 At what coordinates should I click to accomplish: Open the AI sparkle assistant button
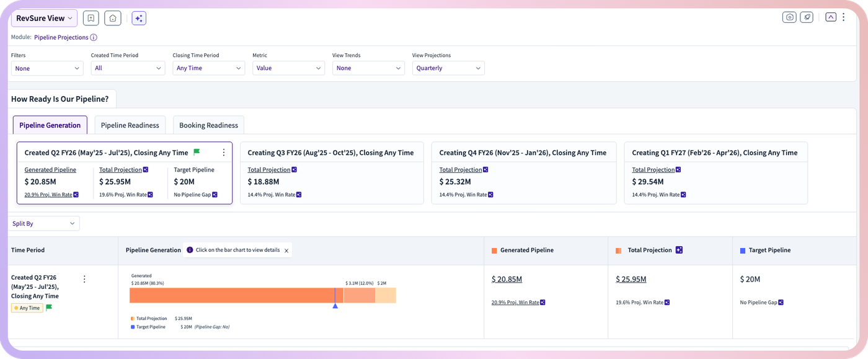(139, 18)
